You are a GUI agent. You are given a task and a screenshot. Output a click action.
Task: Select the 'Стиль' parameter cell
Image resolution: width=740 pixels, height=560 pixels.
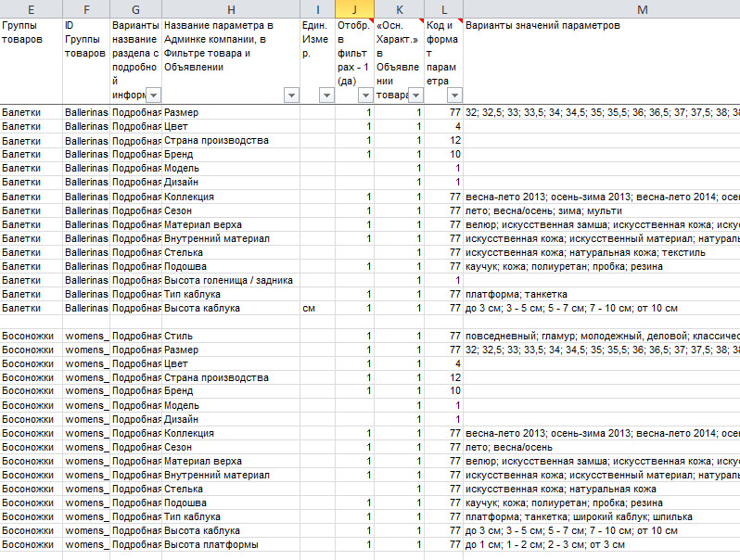[x=231, y=336]
